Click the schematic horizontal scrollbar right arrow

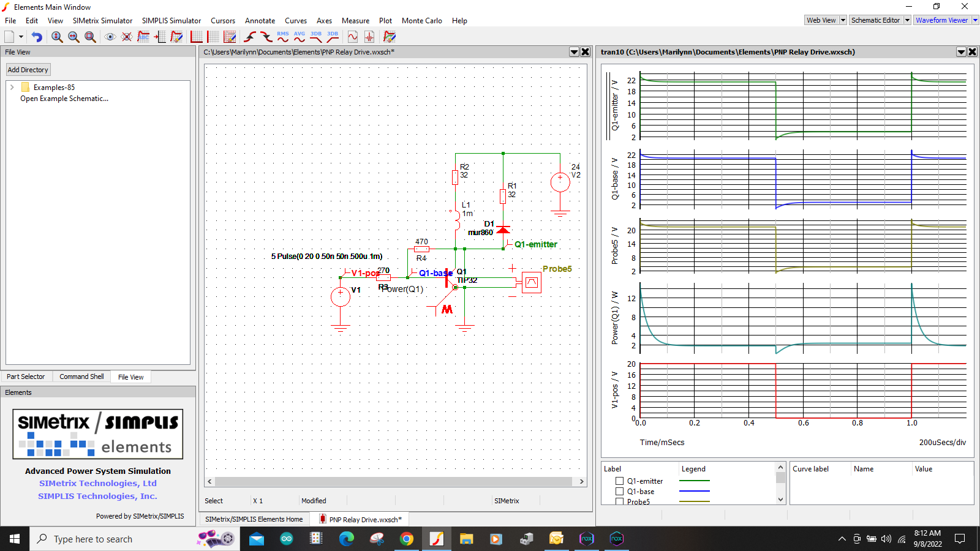[582, 482]
